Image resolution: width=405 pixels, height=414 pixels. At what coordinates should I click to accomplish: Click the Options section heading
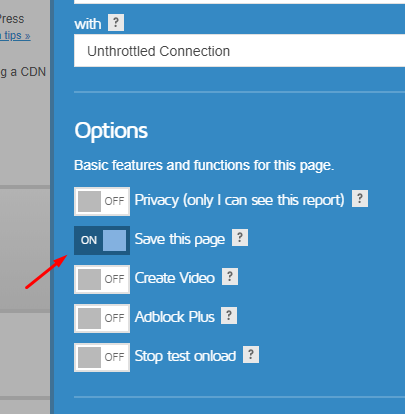coord(111,131)
